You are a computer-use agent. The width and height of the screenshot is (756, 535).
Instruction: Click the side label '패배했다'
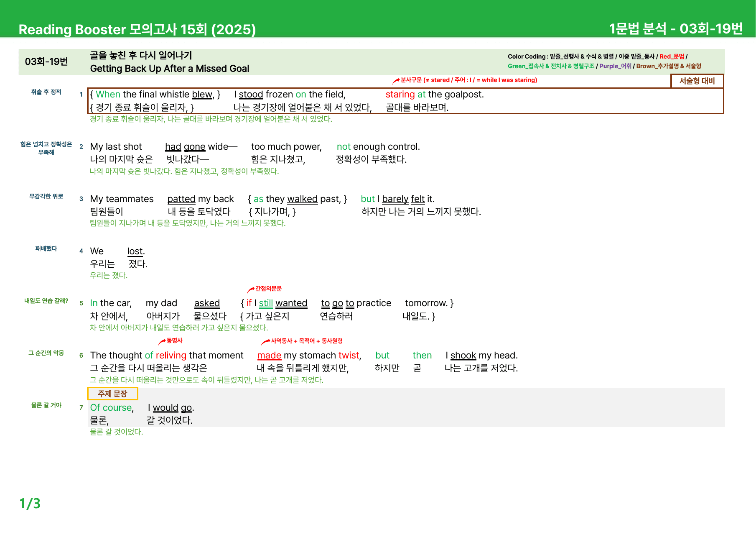click(x=46, y=248)
